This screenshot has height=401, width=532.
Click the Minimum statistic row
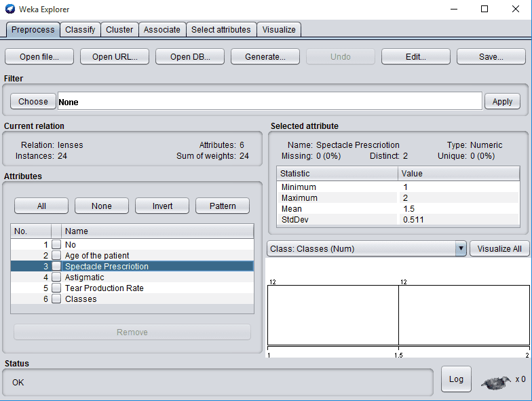(398, 187)
